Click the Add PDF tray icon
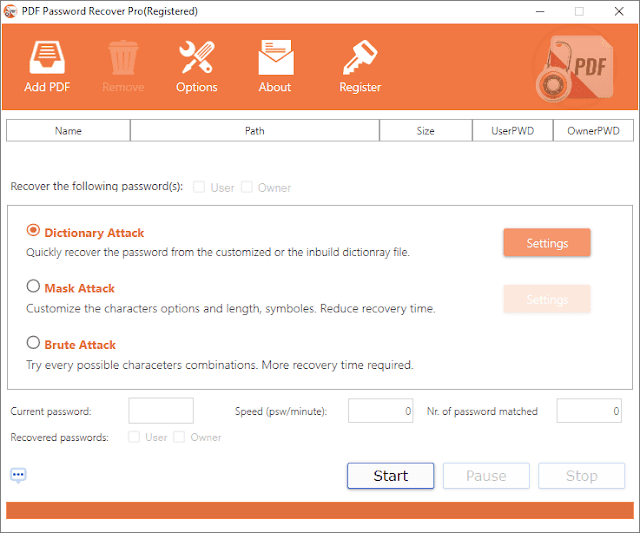640x533 pixels. pos(47,57)
